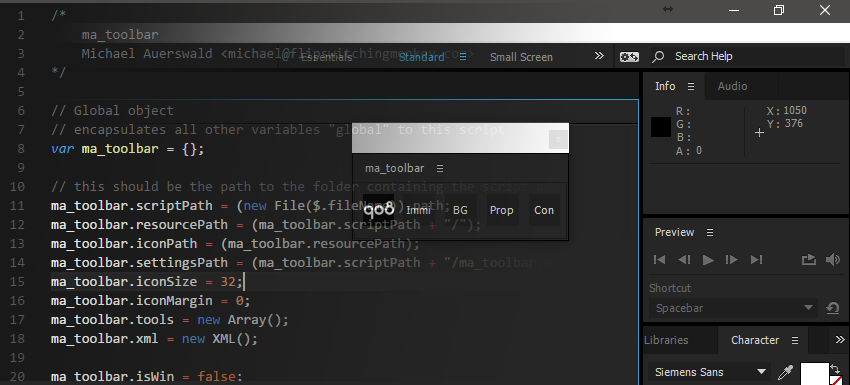The height and width of the screenshot is (385, 850).
Task: Select the ma_toolbar panel tab
Action: [395, 168]
